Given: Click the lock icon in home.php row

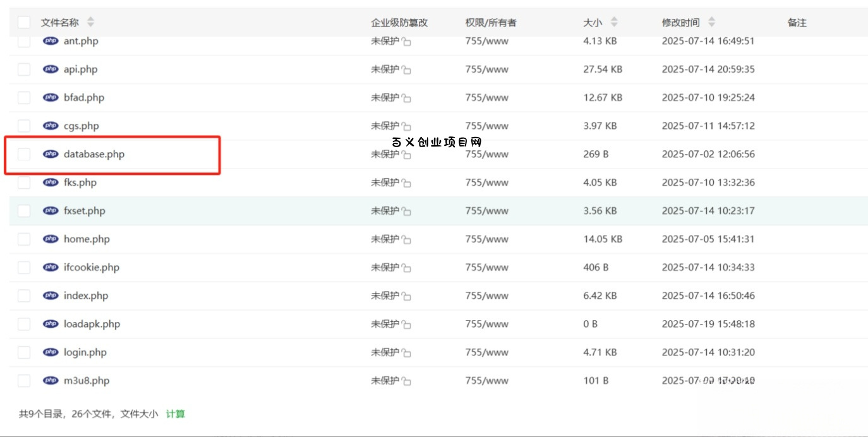Looking at the screenshot, I should (406, 240).
